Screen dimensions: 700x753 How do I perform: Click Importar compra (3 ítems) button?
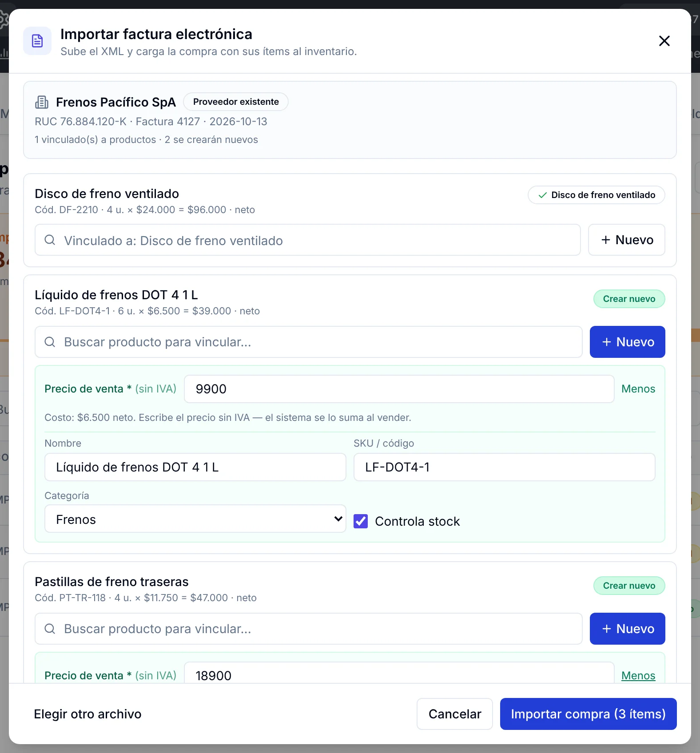(589, 714)
